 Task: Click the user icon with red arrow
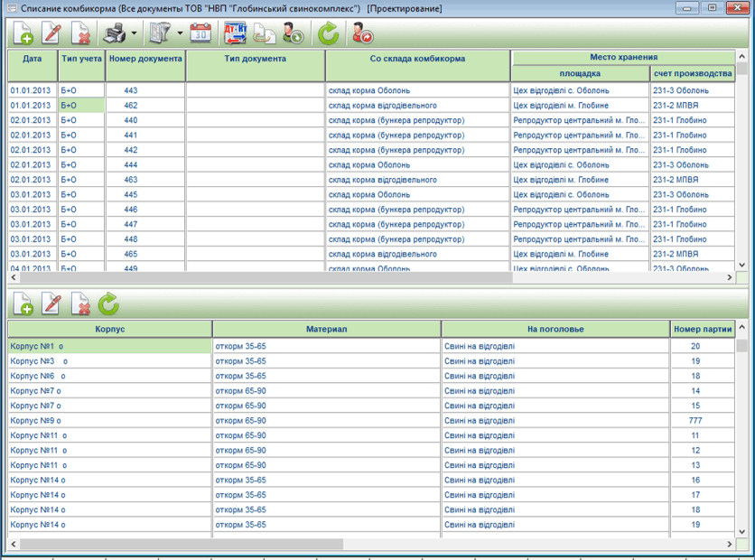click(362, 34)
